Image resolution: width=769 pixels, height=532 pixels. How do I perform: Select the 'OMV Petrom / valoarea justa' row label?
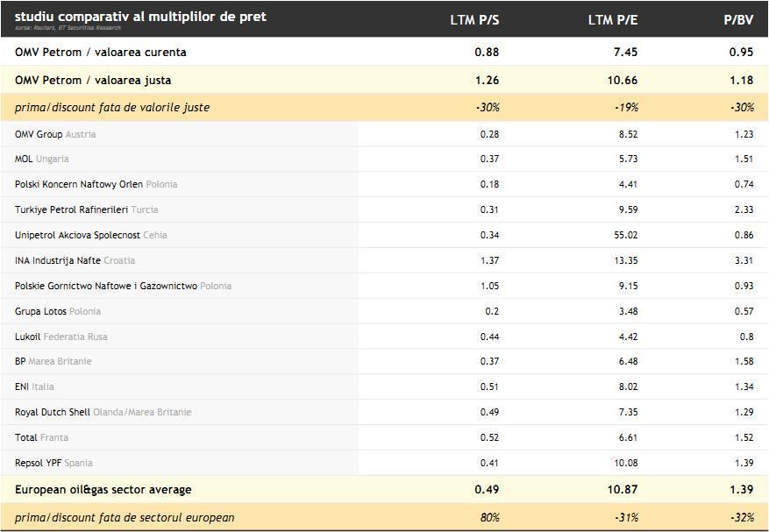pyautogui.click(x=93, y=80)
